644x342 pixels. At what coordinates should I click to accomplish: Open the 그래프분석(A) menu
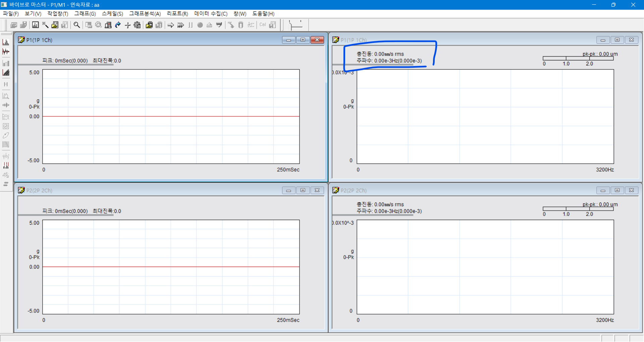[x=145, y=14]
